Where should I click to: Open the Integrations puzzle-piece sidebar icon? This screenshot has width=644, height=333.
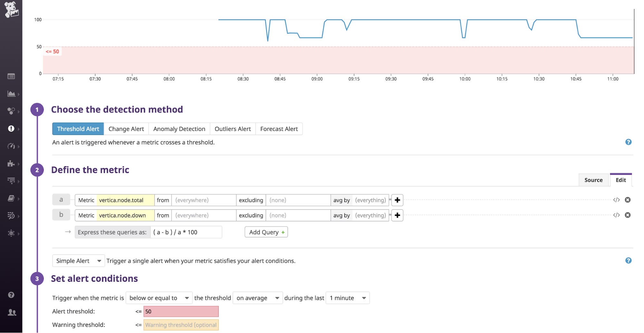(x=11, y=164)
